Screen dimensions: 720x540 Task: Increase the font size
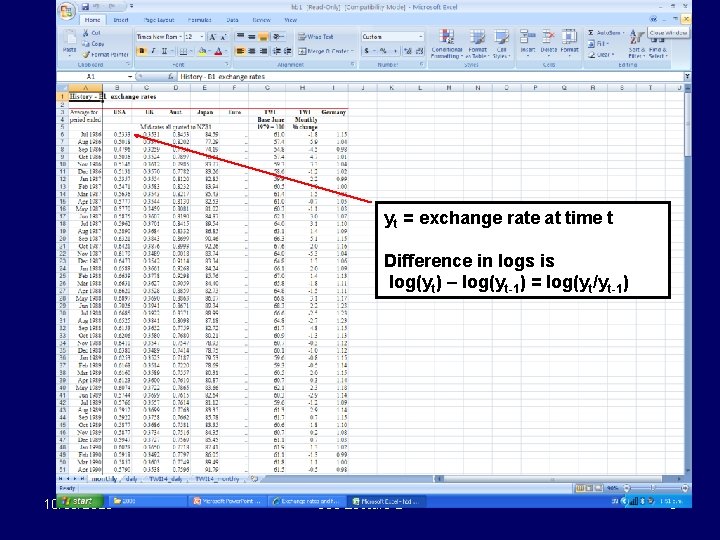click(212, 37)
